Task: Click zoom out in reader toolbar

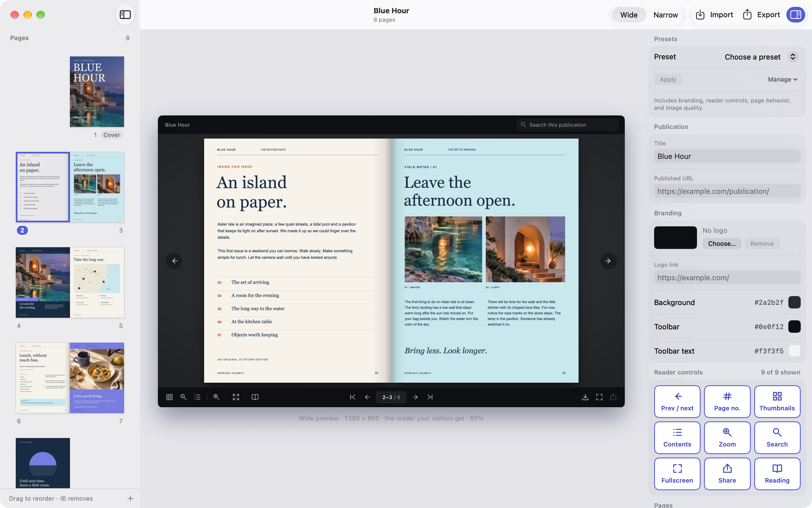Action: [184, 397]
